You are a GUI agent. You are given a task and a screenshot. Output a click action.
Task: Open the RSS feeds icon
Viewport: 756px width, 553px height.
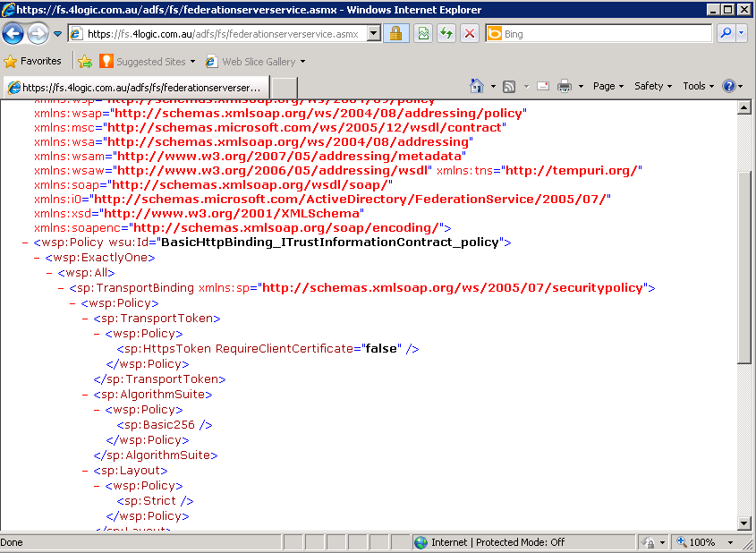click(x=508, y=86)
